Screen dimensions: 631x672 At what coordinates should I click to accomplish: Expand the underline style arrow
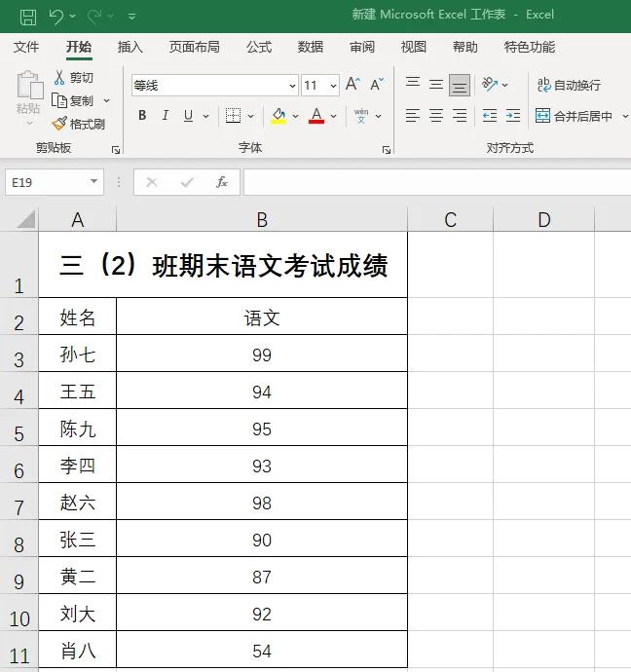pyautogui.click(x=206, y=116)
